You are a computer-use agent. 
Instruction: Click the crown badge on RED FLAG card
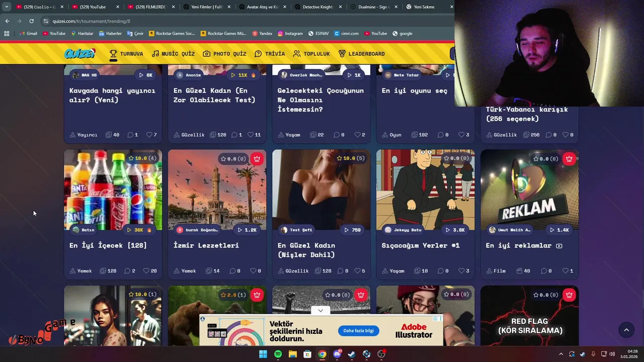(569, 295)
